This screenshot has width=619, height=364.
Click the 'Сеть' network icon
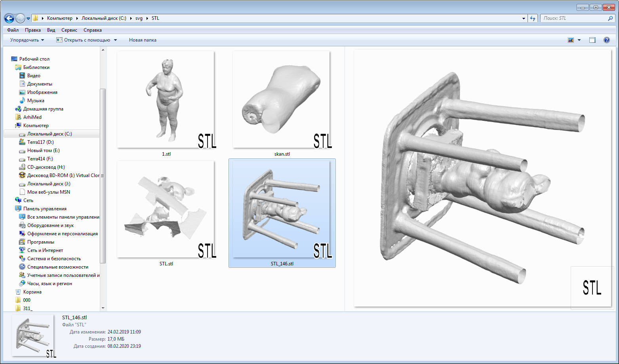point(18,200)
